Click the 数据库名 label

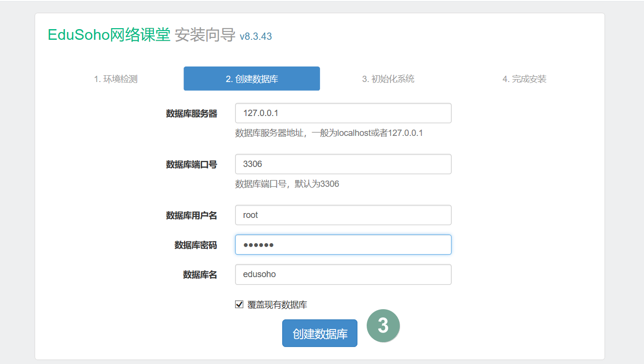point(200,275)
